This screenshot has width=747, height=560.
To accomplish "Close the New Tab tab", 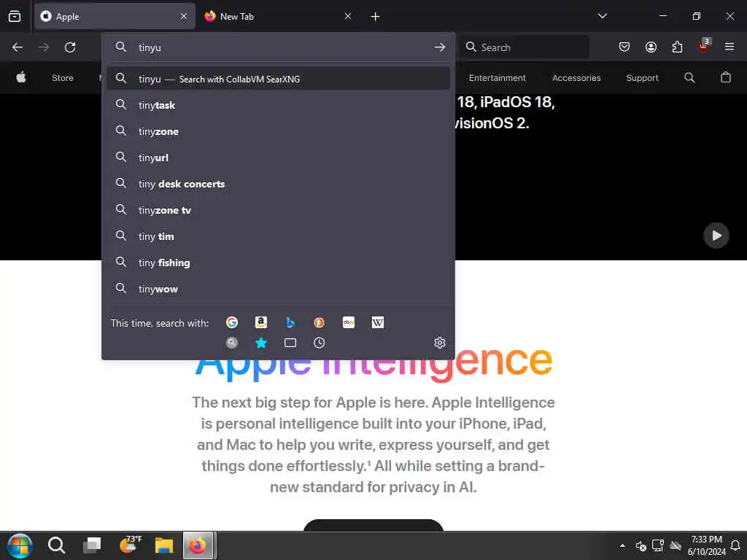I will (x=348, y=17).
